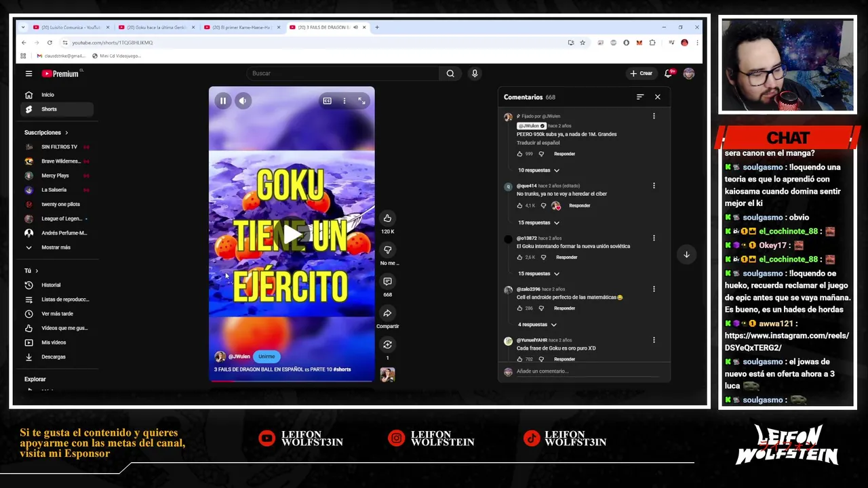Toggle closed captions on the Short
The height and width of the screenshot is (488, 868).
click(327, 101)
